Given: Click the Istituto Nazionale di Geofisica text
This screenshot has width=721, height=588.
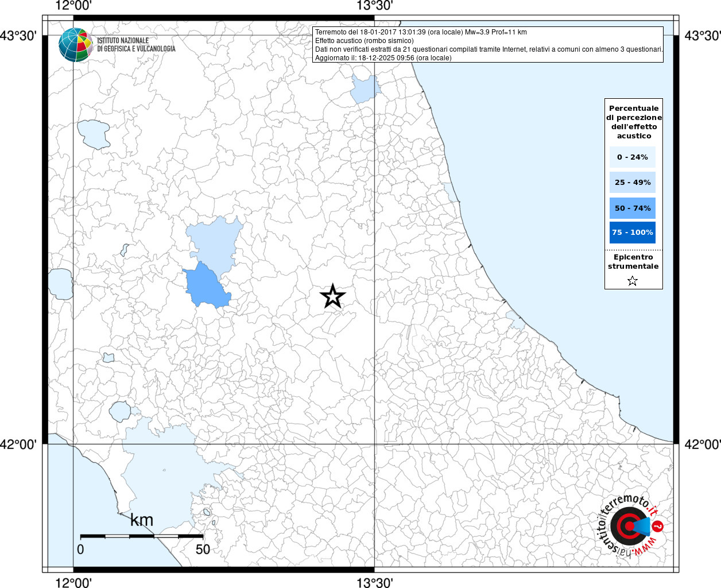Looking at the screenshot, I should click(136, 45).
